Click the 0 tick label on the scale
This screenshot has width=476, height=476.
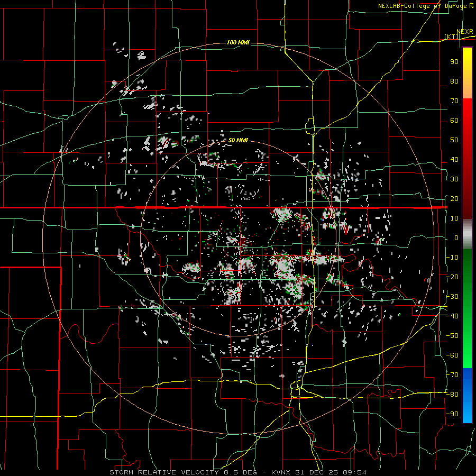coord(456,238)
